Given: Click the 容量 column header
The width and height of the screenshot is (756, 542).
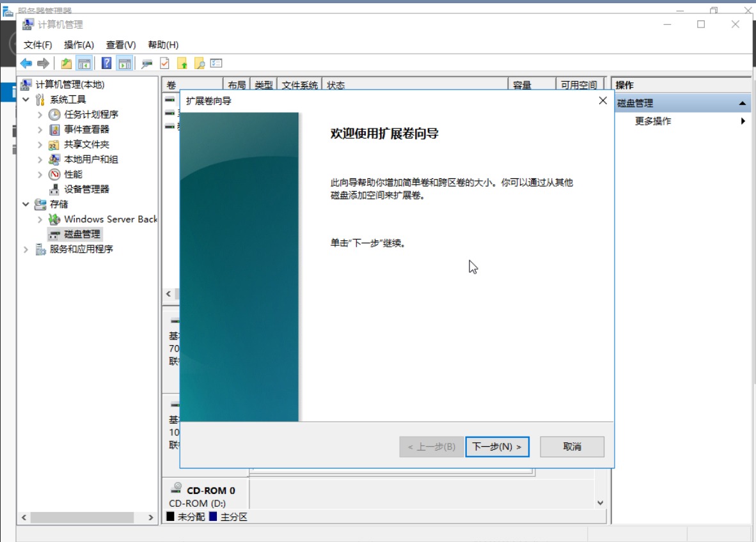Looking at the screenshot, I should pyautogui.click(x=532, y=85).
